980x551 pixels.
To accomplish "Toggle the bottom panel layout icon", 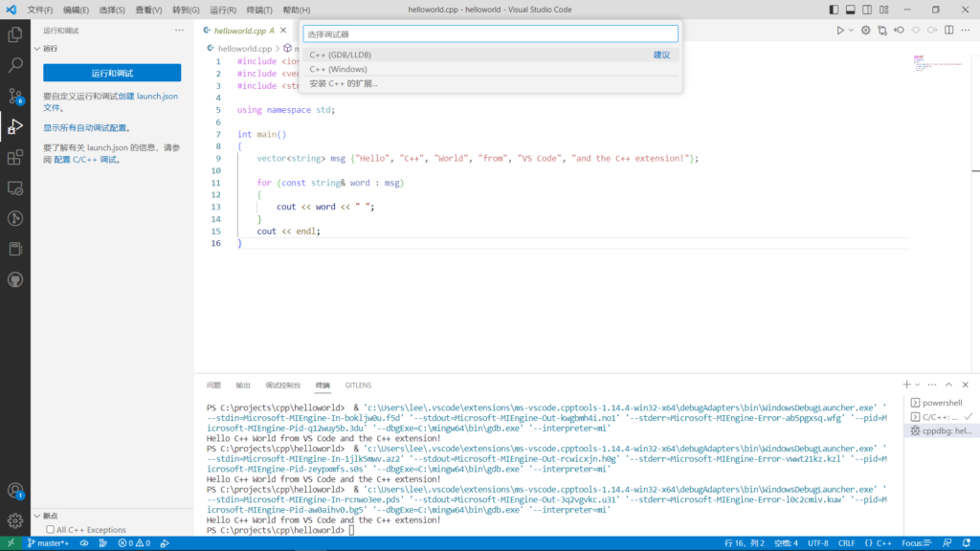I will (849, 10).
